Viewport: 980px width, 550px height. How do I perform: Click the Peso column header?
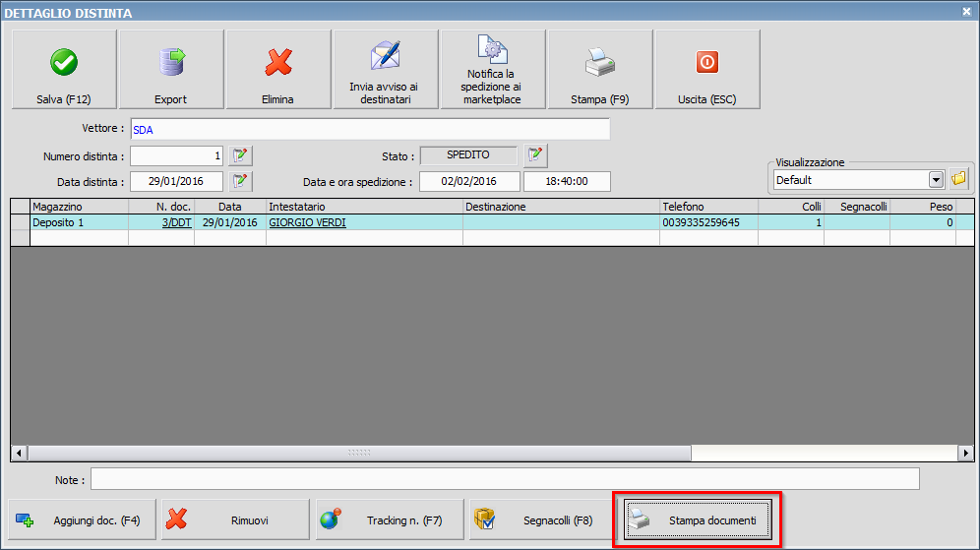(923, 207)
